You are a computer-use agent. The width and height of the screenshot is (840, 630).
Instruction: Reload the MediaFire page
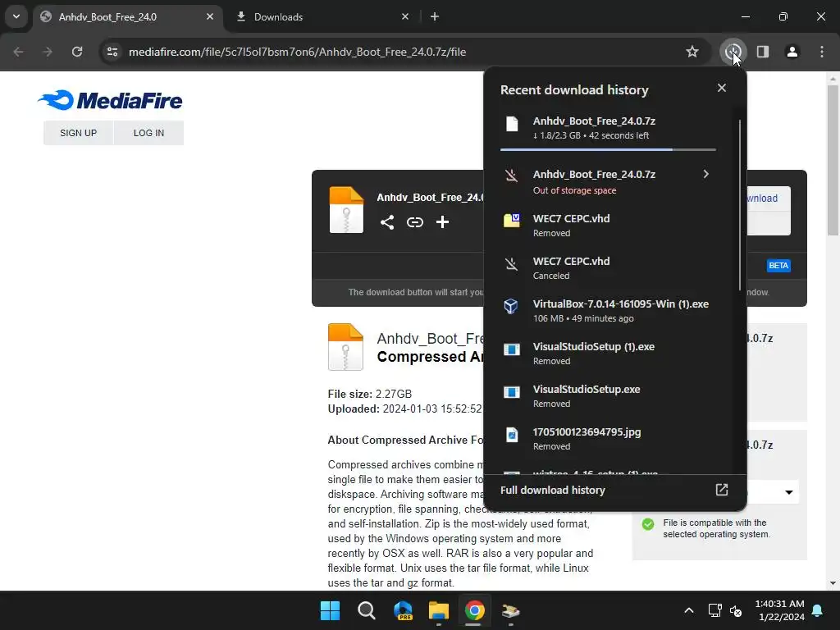click(x=77, y=52)
